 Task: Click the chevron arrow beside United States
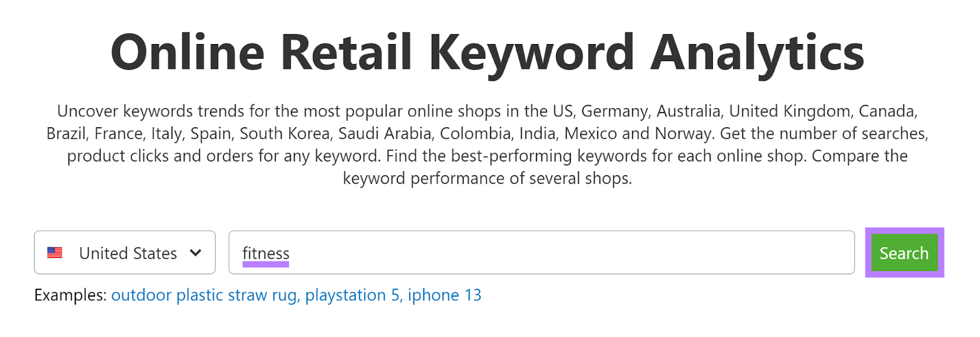pos(195,253)
